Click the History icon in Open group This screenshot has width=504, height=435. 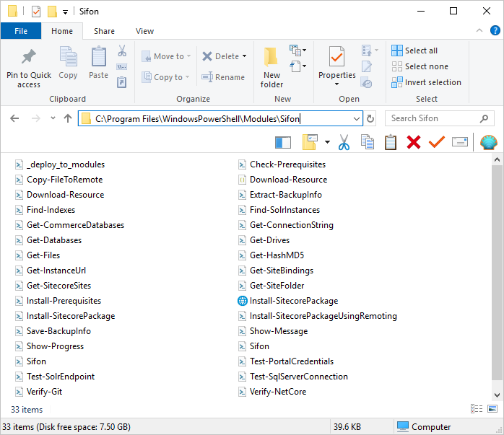point(367,82)
